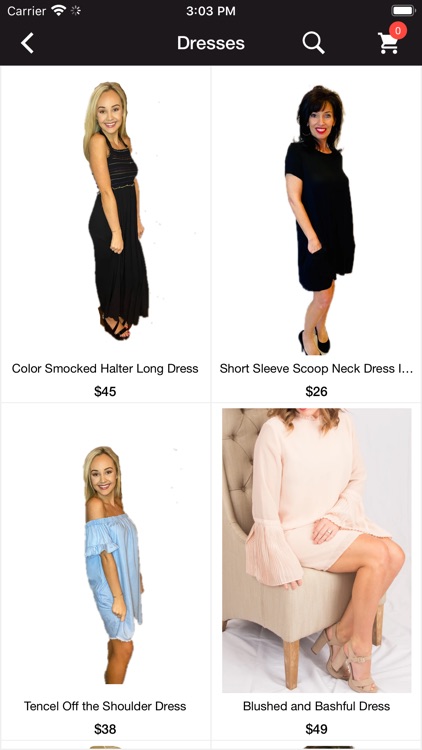Tap the $49 price label
This screenshot has width=422, height=750.
coord(316,729)
